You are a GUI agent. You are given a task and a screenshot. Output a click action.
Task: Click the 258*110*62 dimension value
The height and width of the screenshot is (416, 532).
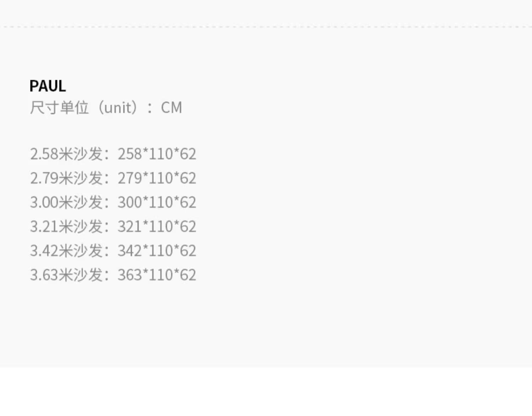tap(157, 154)
